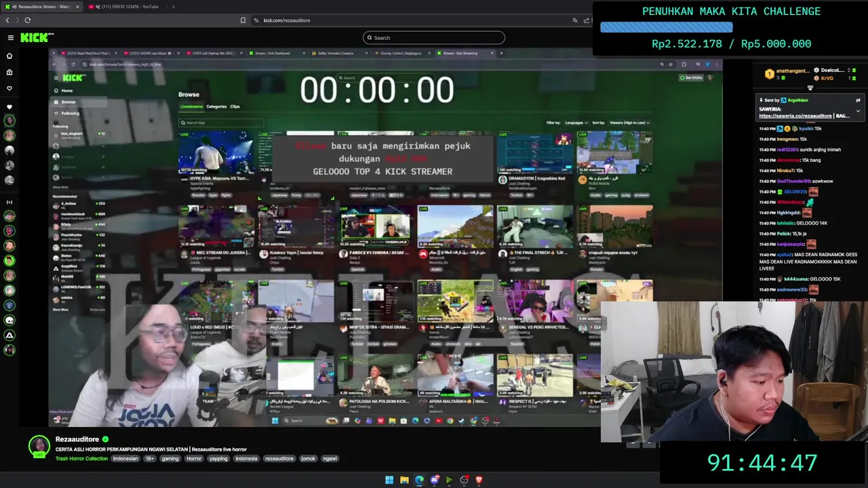Collapse the gift leaderboard arrow
This screenshot has height=488, width=868.
click(x=810, y=87)
